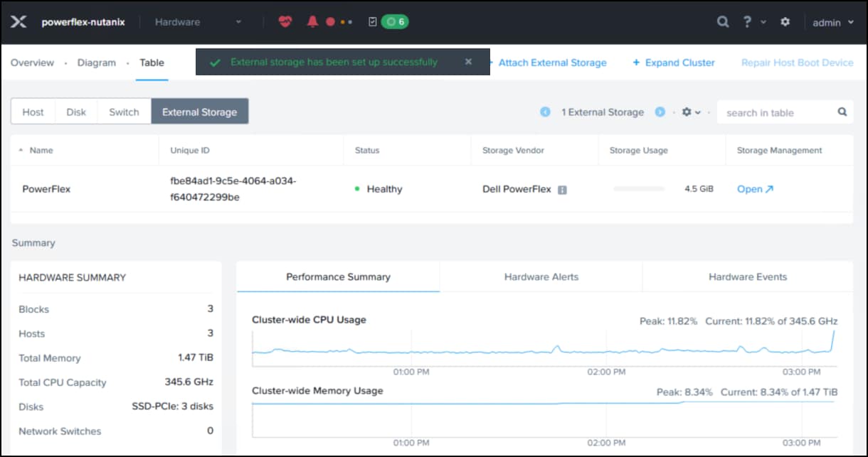
Task: Sort the table by Name column
Action: (41, 151)
